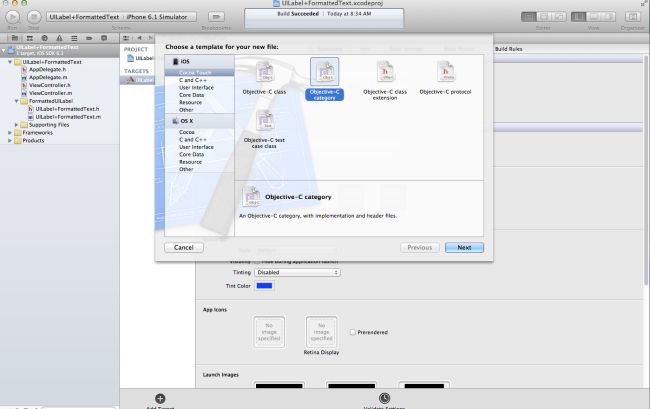Choose the Objective-C test case class template

[x=264, y=129]
